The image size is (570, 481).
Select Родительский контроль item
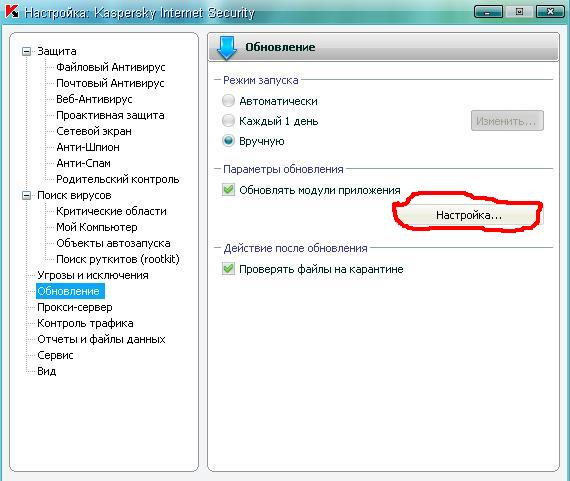[x=117, y=179]
